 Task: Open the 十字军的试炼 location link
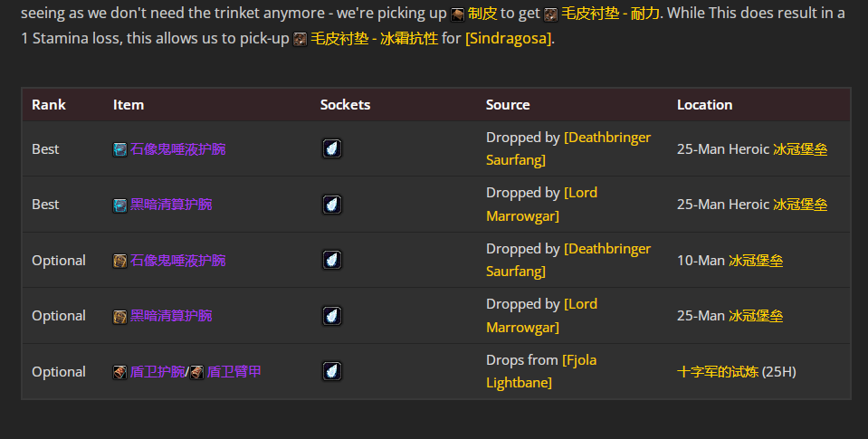coord(717,371)
